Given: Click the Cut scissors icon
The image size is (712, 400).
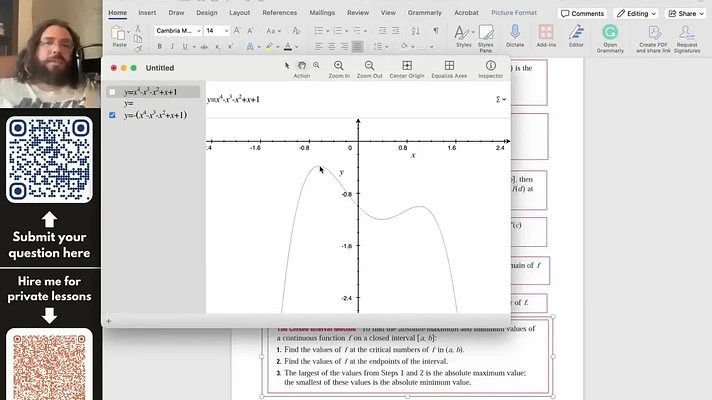Looking at the screenshot, I should (x=138, y=29).
